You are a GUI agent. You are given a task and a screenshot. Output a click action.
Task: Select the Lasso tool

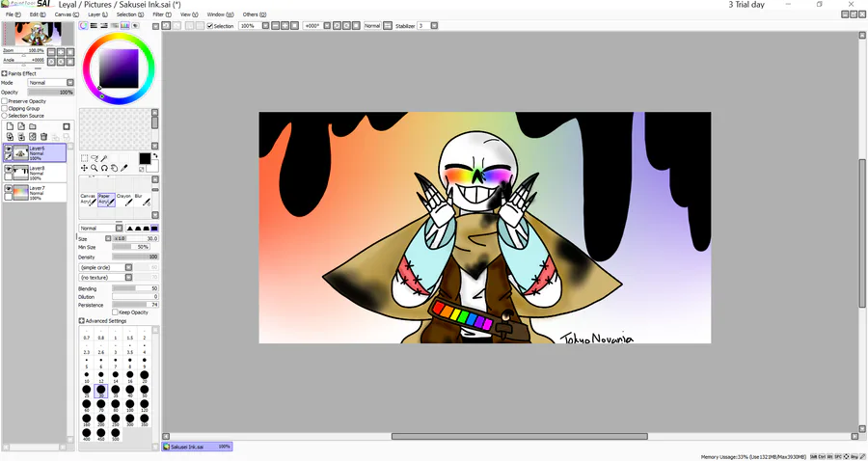[95, 158]
